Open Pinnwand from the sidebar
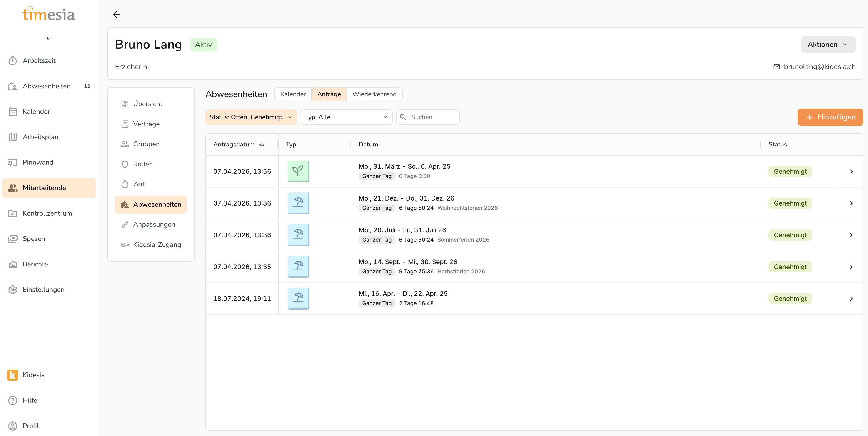The height and width of the screenshot is (436, 868). point(38,162)
